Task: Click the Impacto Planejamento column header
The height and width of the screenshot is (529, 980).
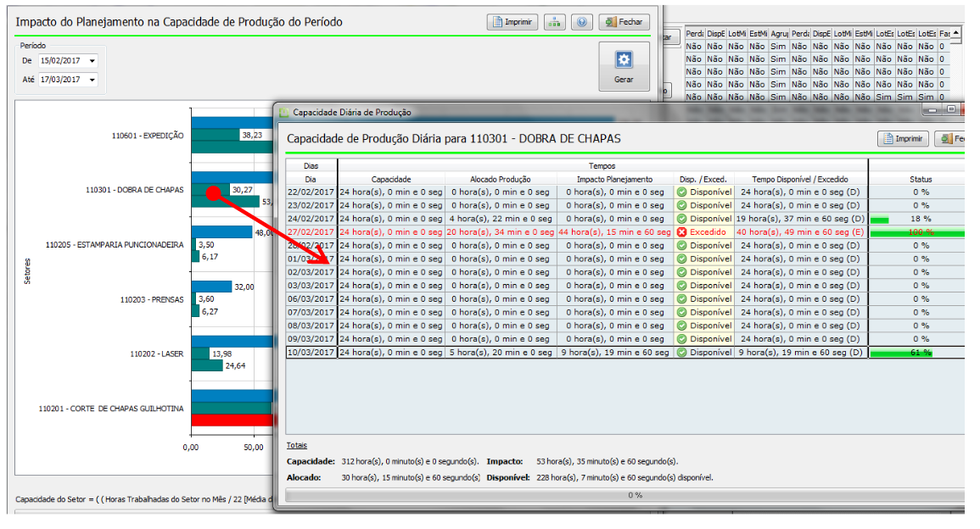Action: click(614, 180)
